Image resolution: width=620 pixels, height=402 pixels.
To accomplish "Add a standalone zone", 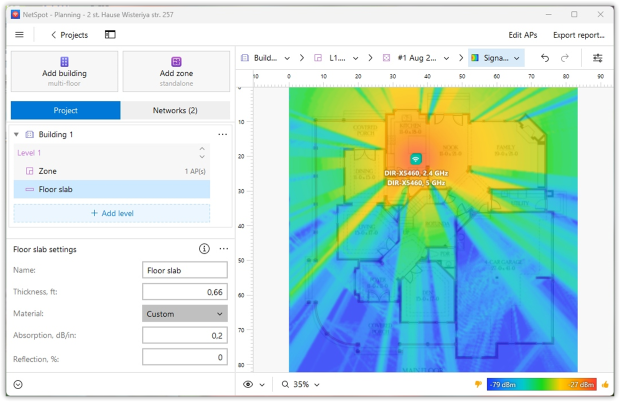I will coord(176,72).
